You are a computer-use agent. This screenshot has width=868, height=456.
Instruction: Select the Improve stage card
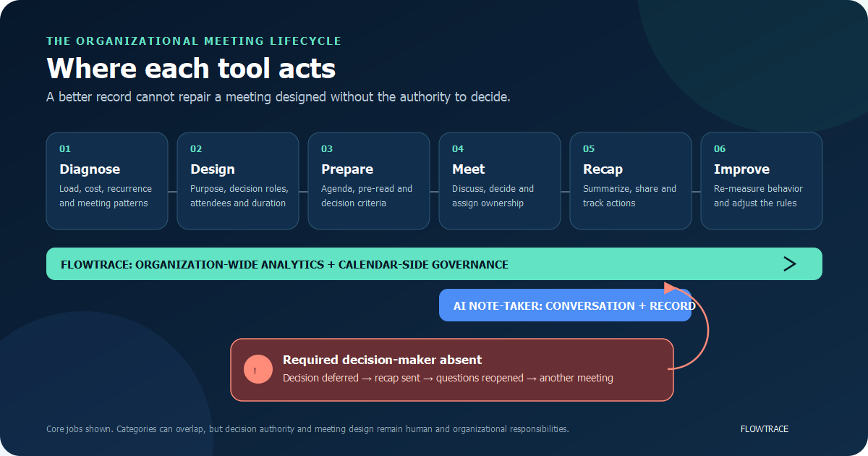(762, 181)
